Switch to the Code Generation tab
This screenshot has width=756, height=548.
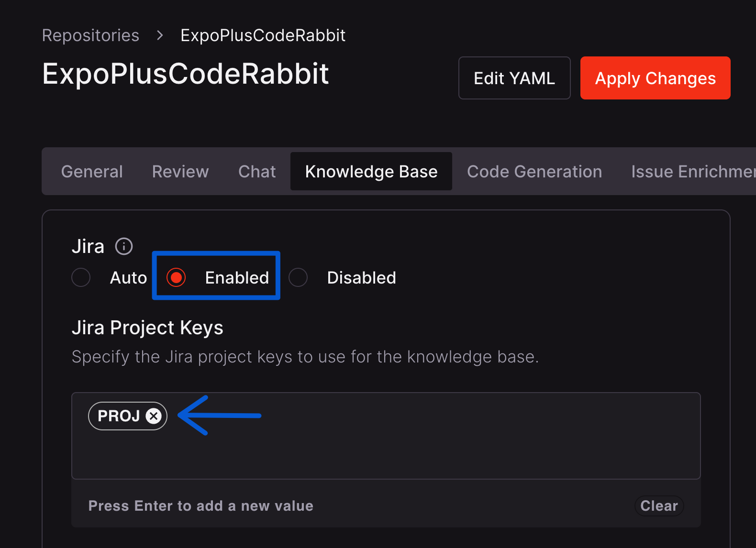pyautogui.click(x=534, y=171)
